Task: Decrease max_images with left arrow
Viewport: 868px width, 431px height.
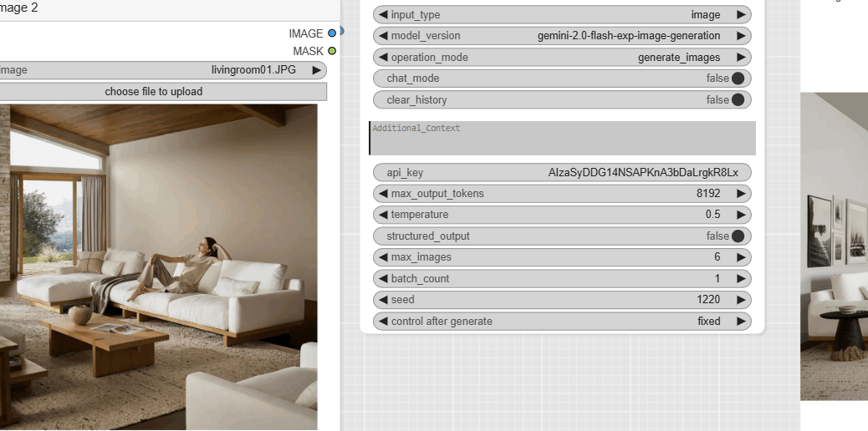Action: point(382,257)
